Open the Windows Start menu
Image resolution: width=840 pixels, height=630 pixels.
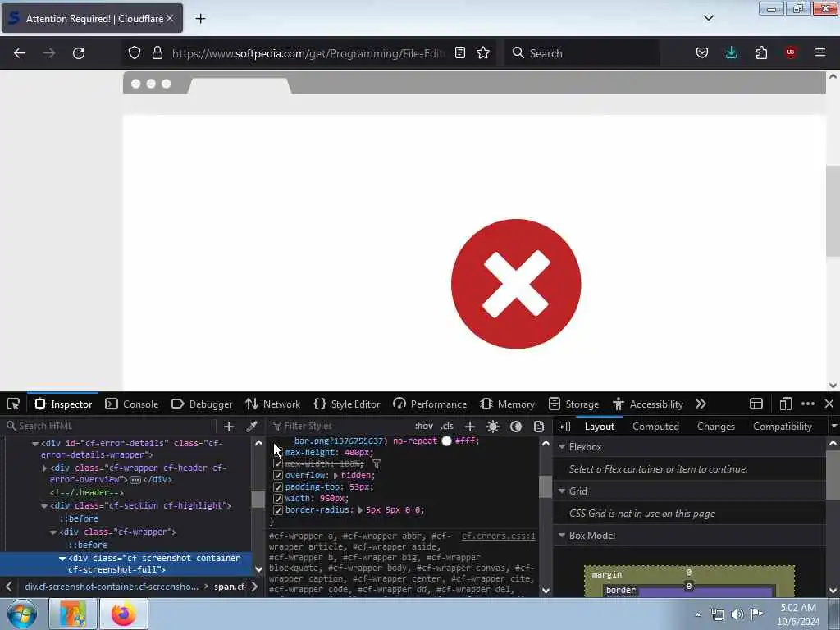click(22, 614)
